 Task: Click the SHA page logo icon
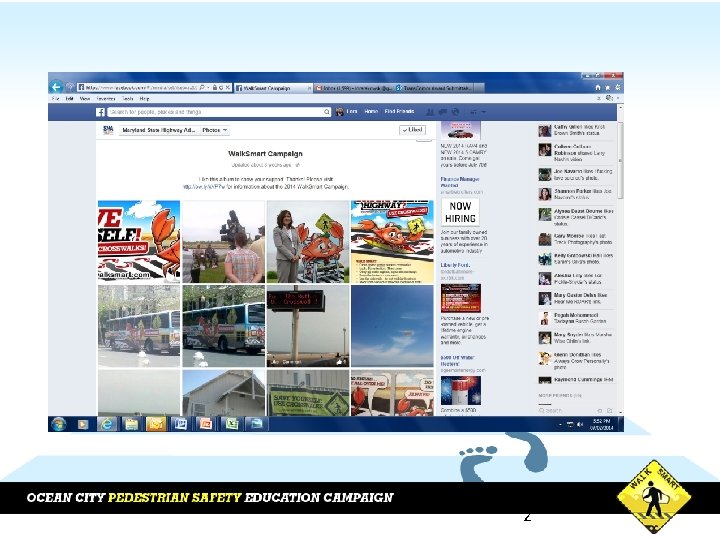(x=108, y=130)
